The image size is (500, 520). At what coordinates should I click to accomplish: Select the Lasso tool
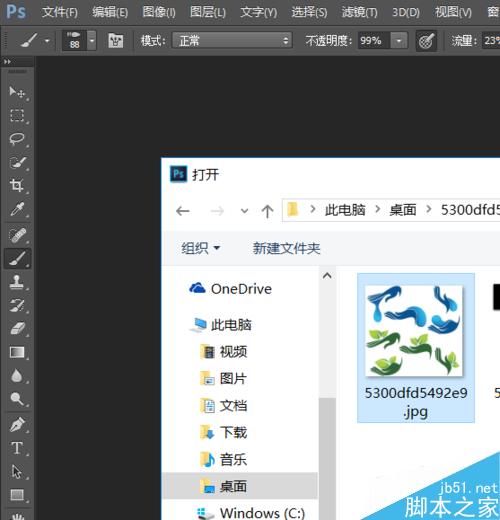[x=17, y=139]
